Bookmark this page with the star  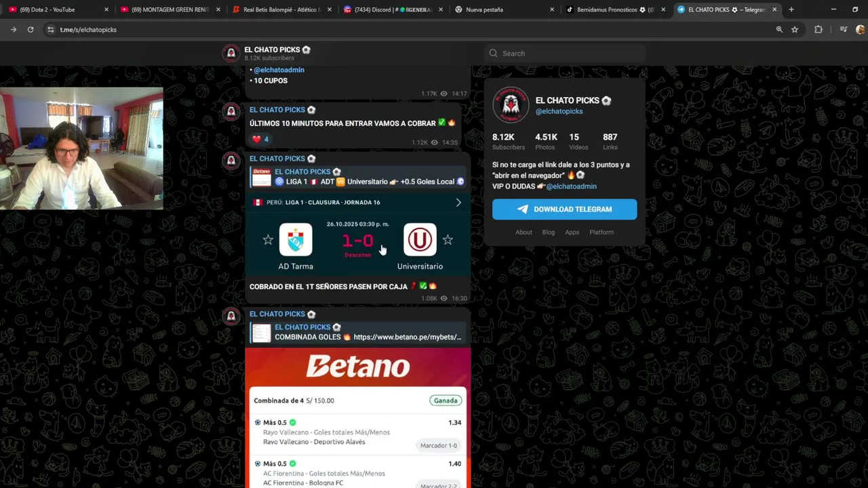[x=795, y=30]
